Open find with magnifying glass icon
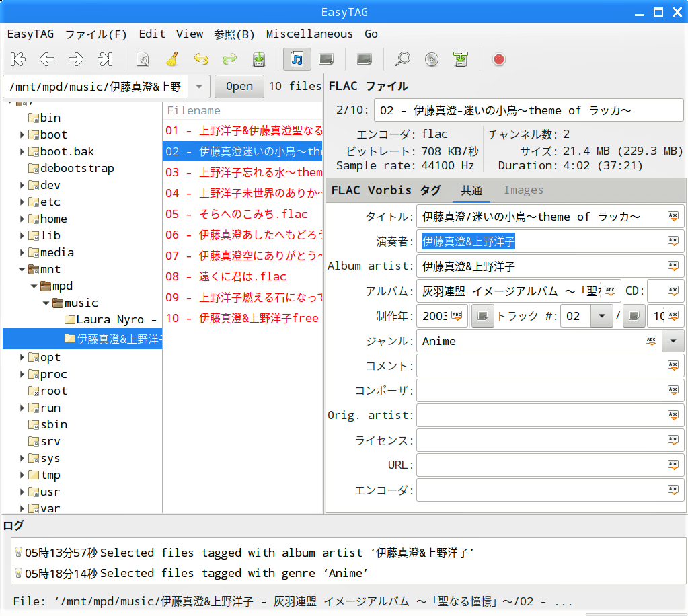Screen dimensions: 688x616 pos(403,59)
